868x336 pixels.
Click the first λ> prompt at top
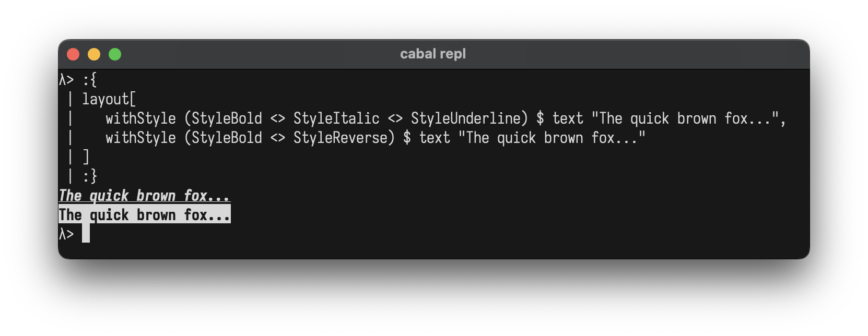66,80
